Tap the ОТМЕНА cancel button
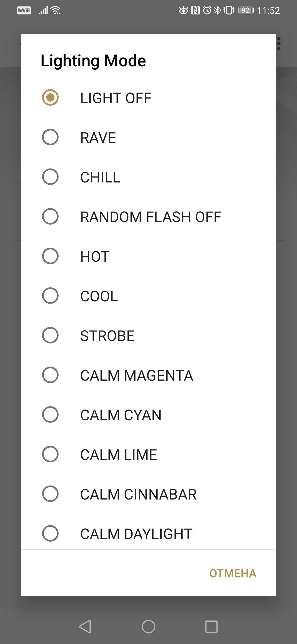The height and width of the screenshot is (644, 297). pos(233,574)
